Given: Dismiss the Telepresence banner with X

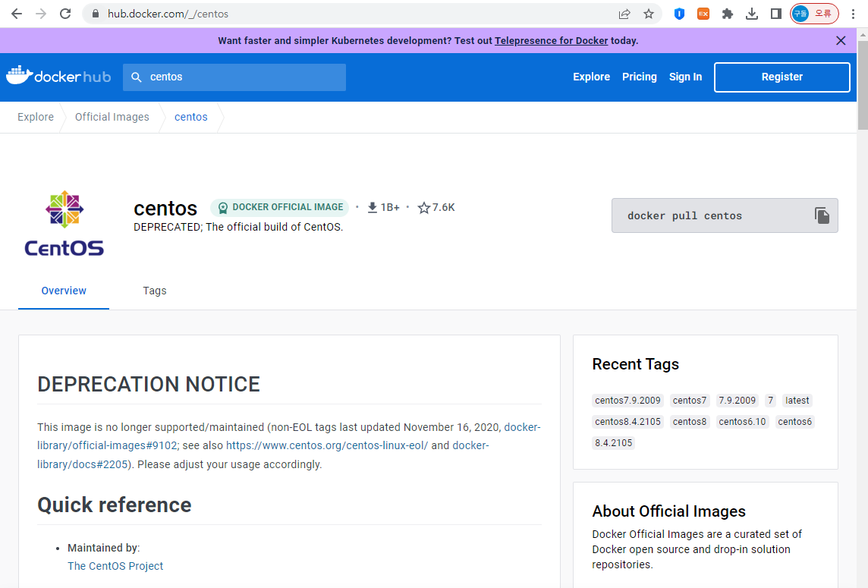Looking at the screenshot, I should [841, 40].
